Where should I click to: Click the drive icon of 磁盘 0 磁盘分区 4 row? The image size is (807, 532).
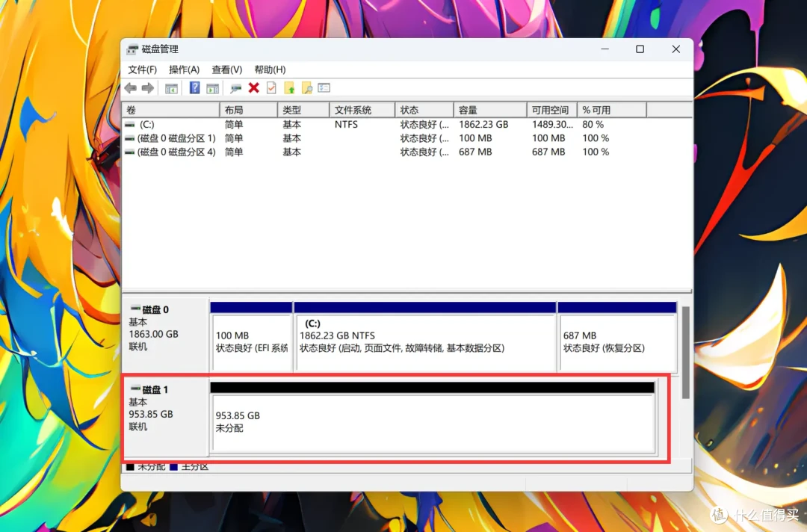coord(130,152)
